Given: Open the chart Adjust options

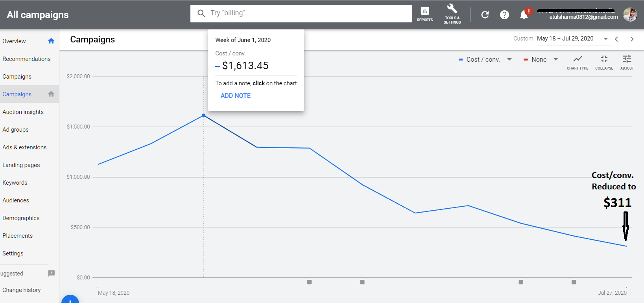Looking at the screenshot, I should point(627,62).
